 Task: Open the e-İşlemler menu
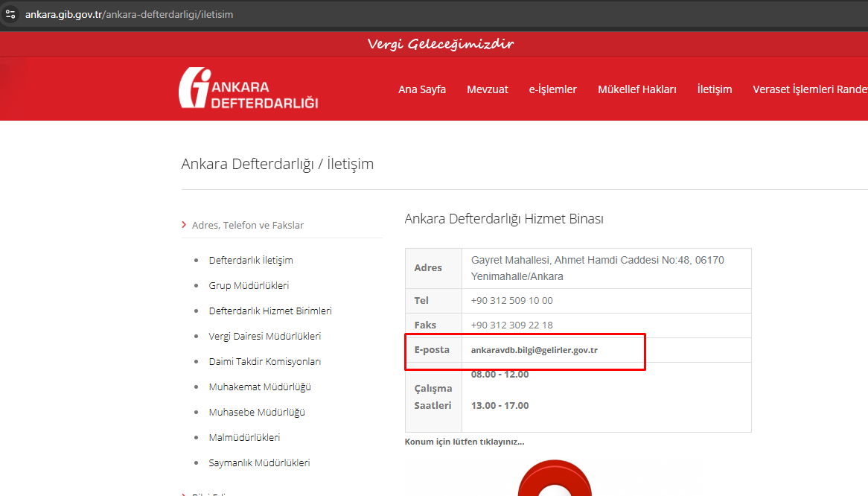(x=552, y=89)
